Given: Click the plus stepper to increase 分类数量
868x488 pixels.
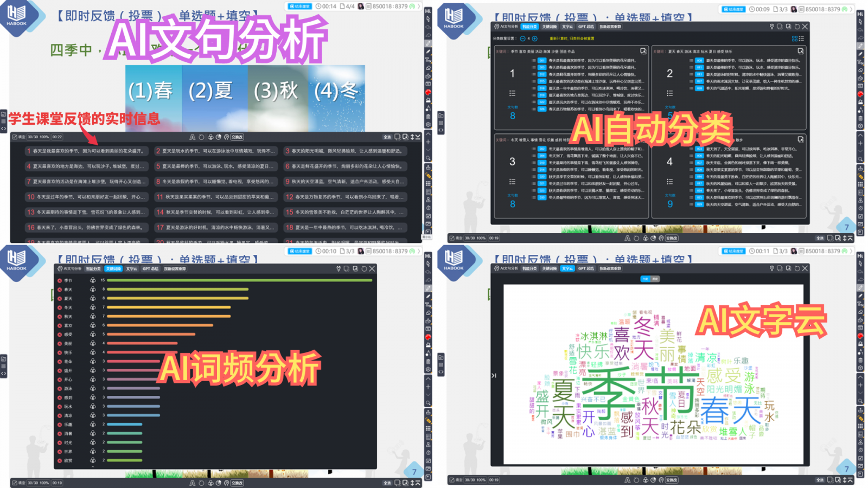Looking at the screenshot, I should pyautogui.click(x=535, y=38).
